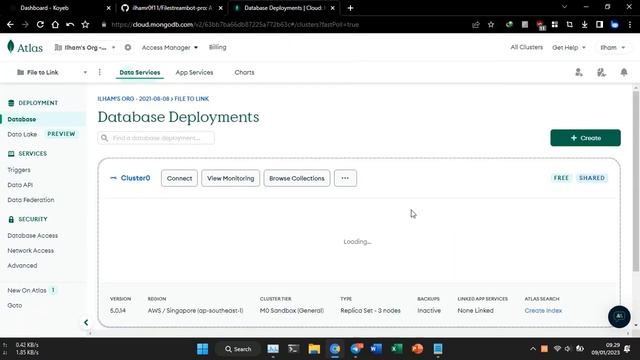Open the support chat bubble

pos(619,316)
